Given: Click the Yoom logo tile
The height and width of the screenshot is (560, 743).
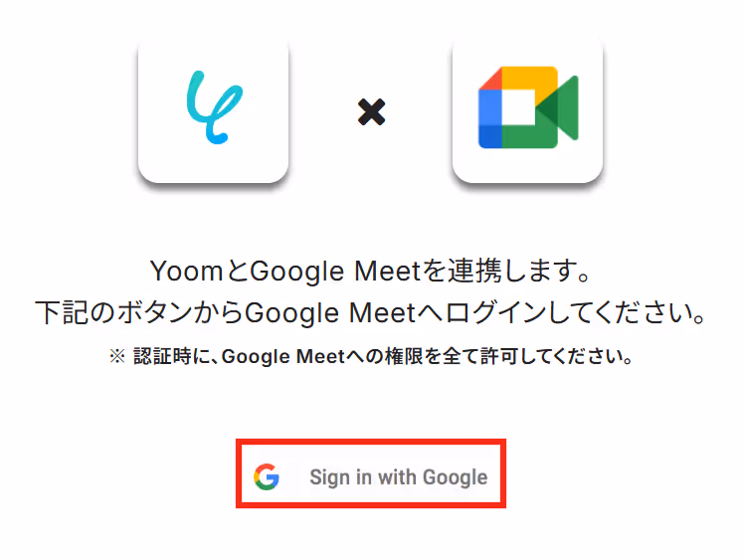Looking at the screenshot, I should pyautogui.click(x=213, y=109).
